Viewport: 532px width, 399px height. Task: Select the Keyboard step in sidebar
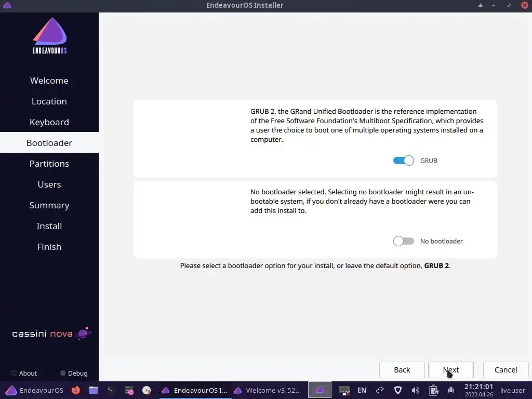(x=49, y=122)
